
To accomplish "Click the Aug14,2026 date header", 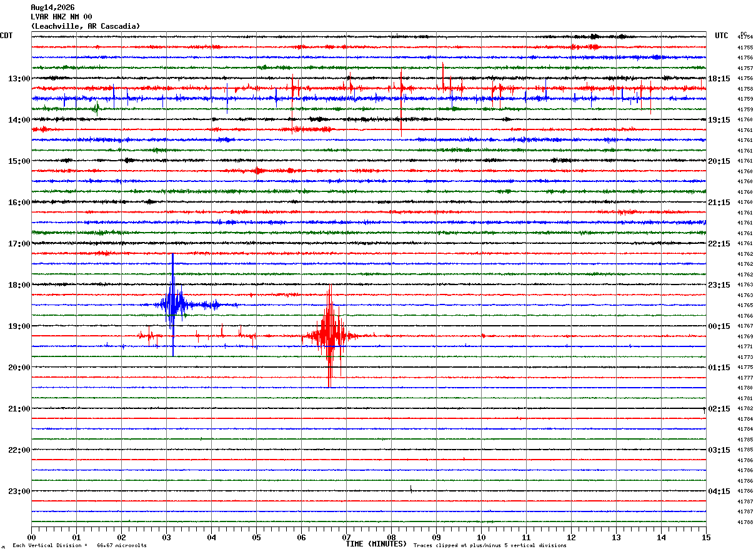I will (52, 8).
